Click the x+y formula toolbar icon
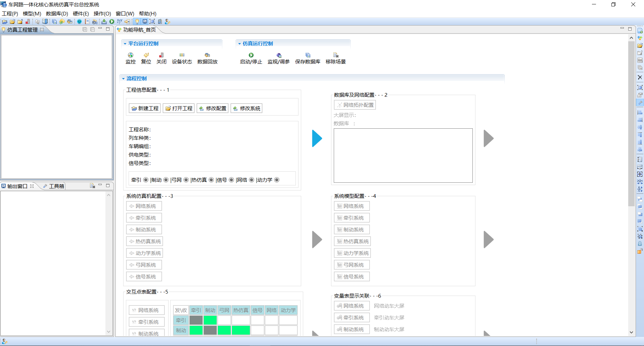This screenshot has width=644, height=346. point(120,21)
